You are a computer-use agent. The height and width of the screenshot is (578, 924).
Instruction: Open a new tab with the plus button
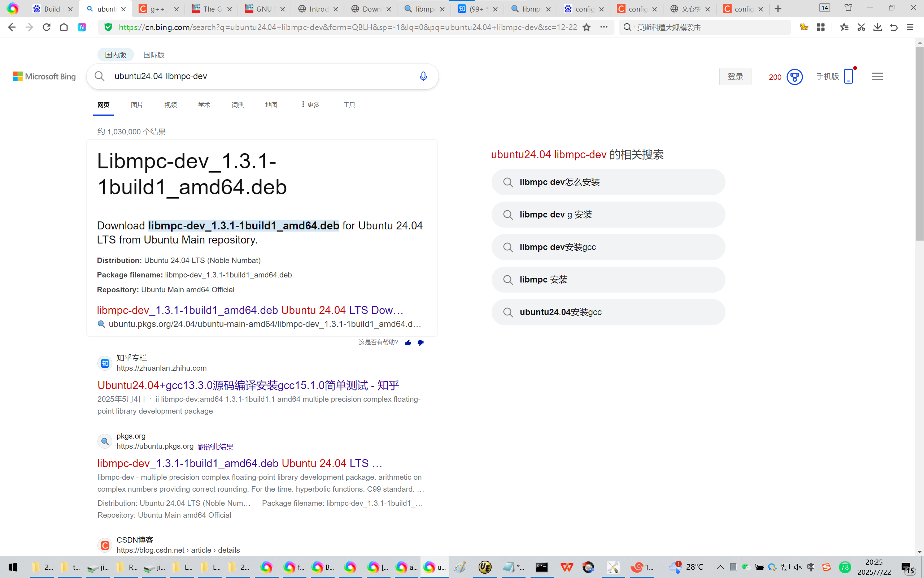(x=778, y=9)
